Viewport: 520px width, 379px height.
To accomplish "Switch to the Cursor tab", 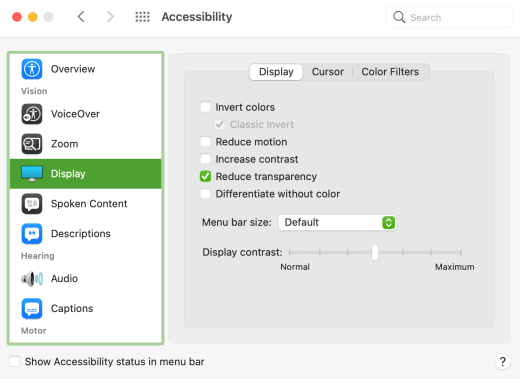I will (328, 72).
